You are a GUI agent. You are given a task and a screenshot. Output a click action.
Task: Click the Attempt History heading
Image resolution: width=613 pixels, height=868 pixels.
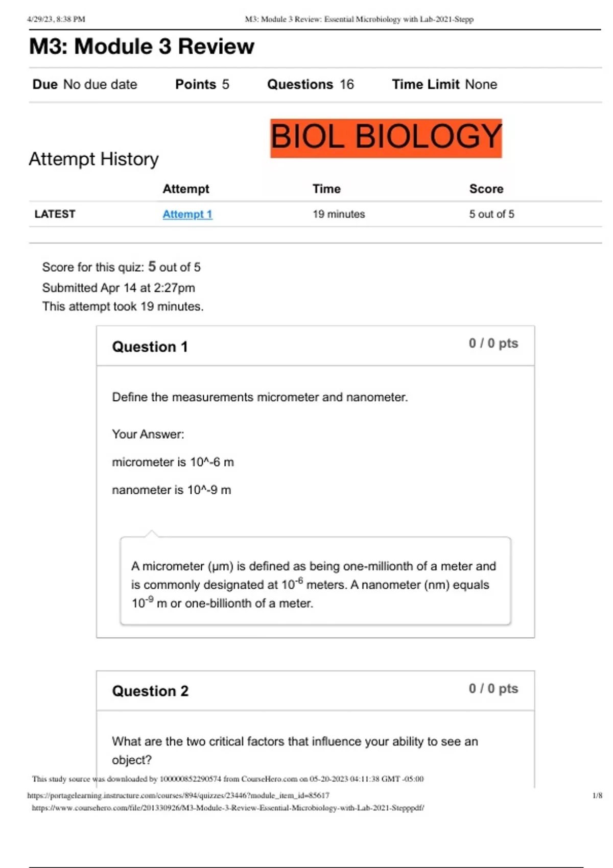(x=93, y=159)
